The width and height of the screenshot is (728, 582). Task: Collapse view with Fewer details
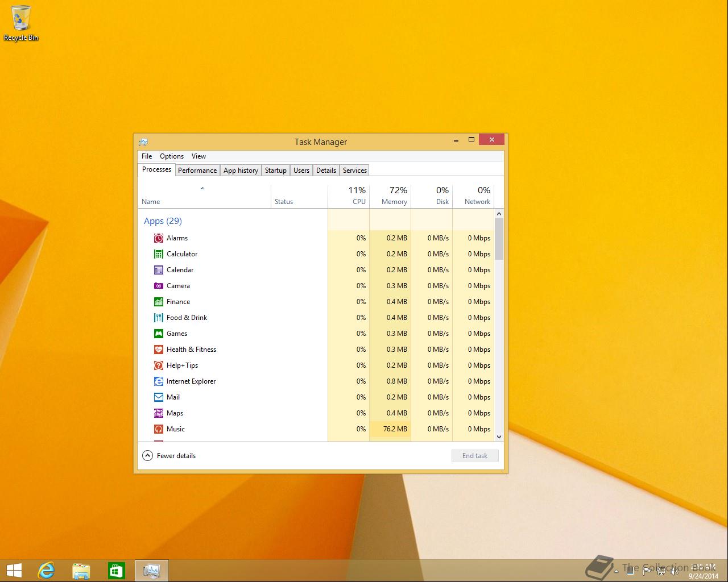pos(169,456)
